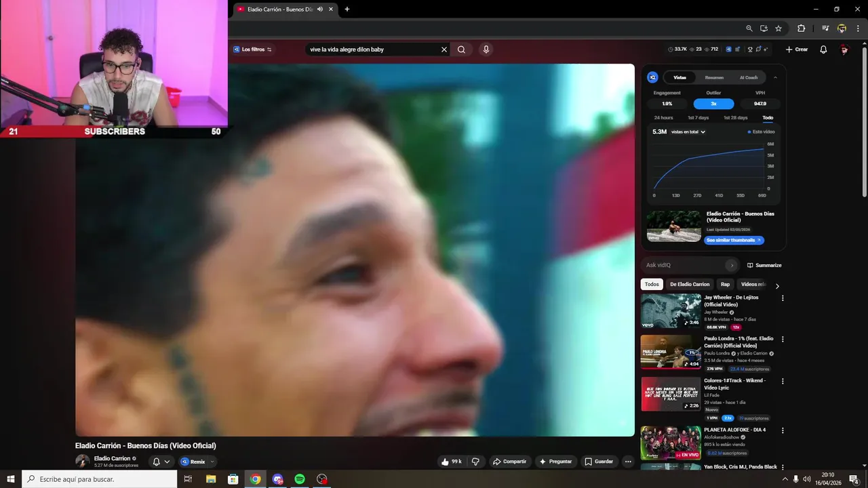The image size is (868, 488).
Task: Like the video with thumbs up
Action: (x=452, y=462)
